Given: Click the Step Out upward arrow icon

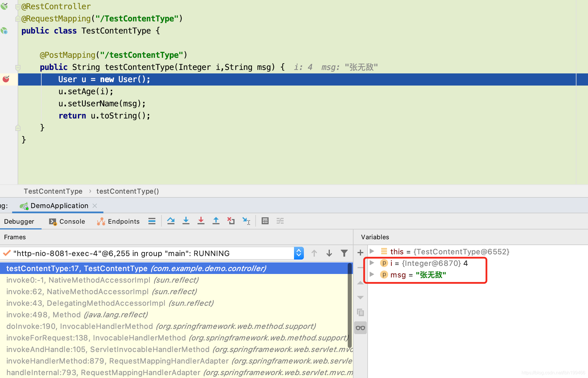Looking at the screenshot, I should coord(216,221).
